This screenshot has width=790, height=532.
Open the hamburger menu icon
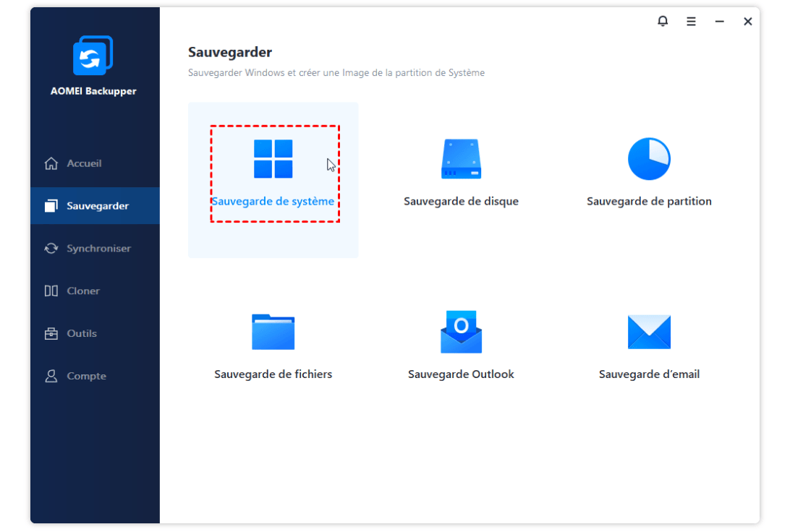(x=692, y=21)
